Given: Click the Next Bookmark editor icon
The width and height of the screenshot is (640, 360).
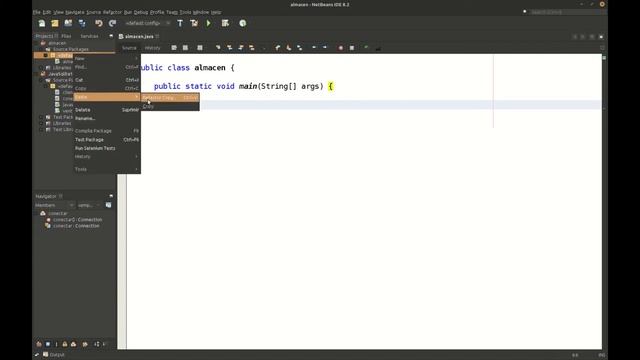Looking at the screenshot, I should [x=289, y=48].
